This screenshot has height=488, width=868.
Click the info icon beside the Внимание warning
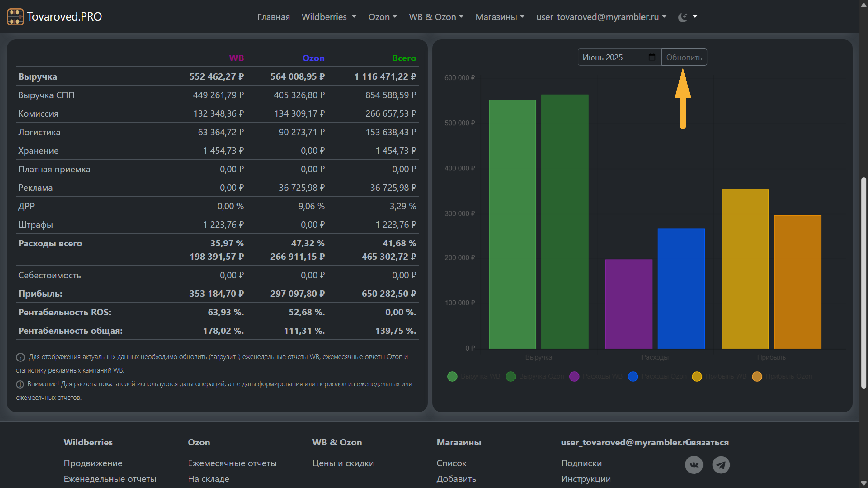(20, 384)
